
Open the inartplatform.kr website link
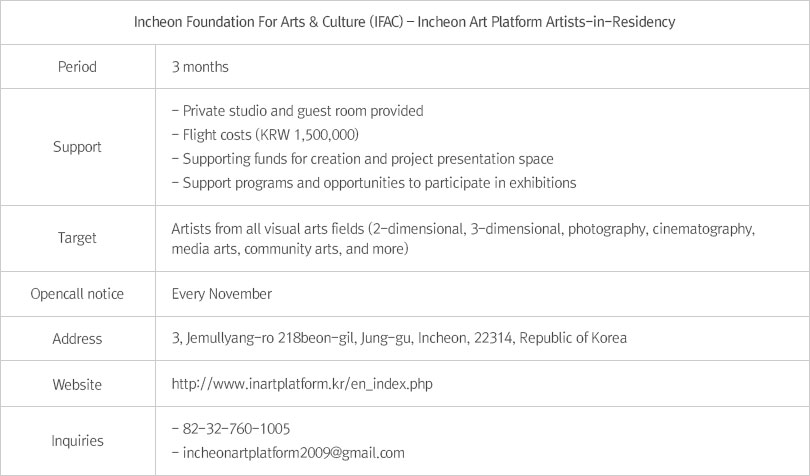pyautogui.click(x=302, y=383)
